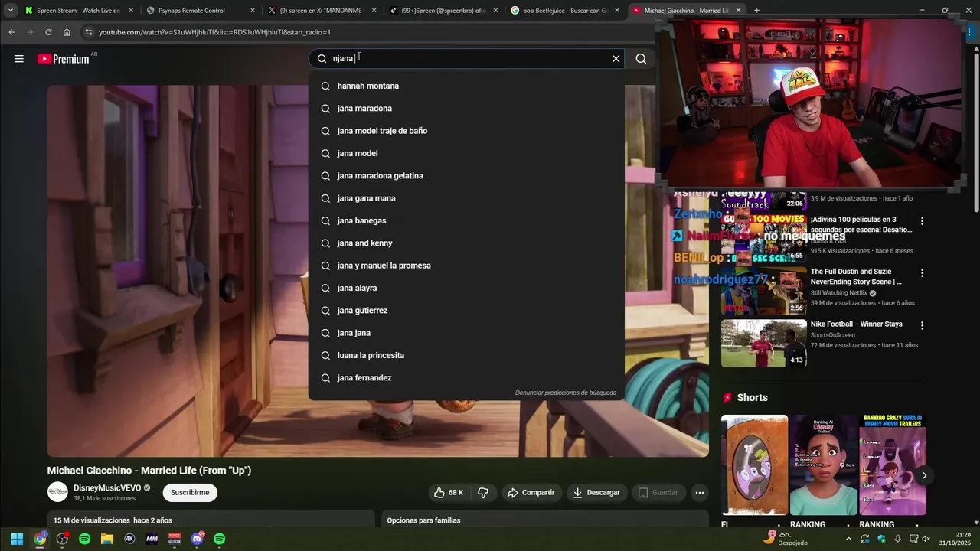Choose suggestion 'jana model'
Viewport: 980px width, 551px height.
coord(466,153)
